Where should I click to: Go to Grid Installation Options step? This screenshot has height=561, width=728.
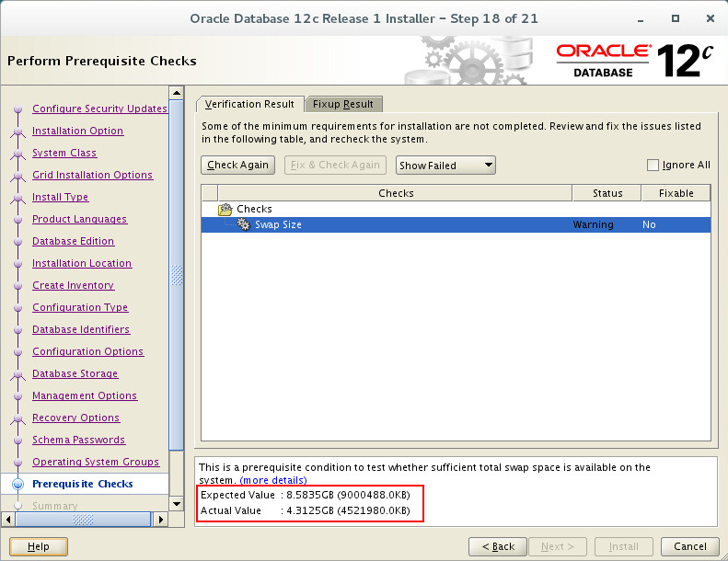point(92,175)
